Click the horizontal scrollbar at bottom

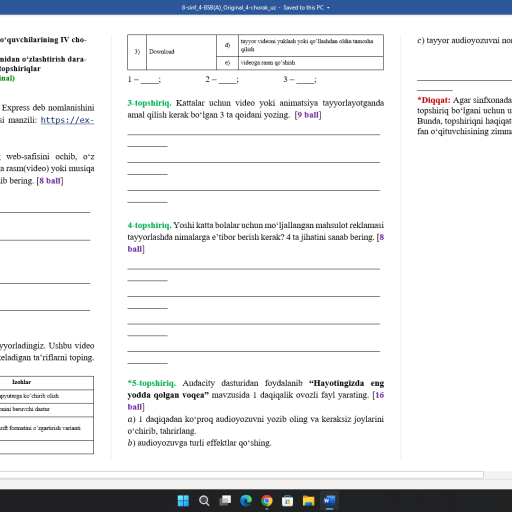click(241, 475)
